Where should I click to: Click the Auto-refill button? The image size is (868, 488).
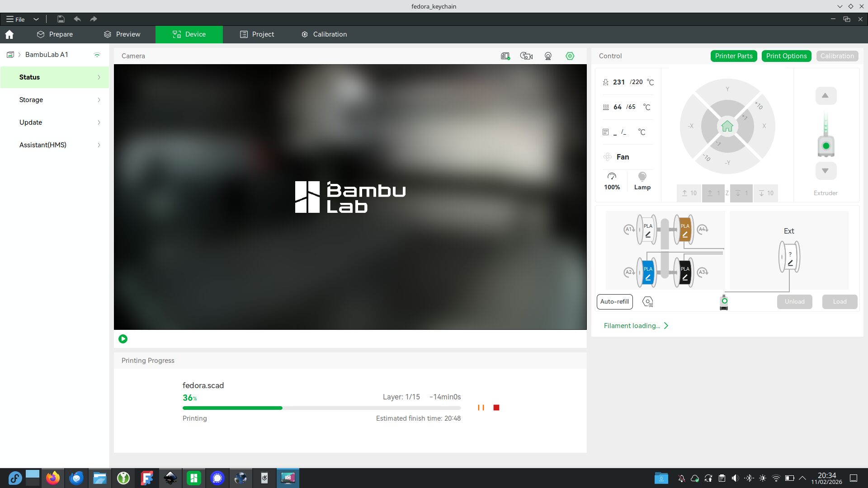click(x=614, y=302)
